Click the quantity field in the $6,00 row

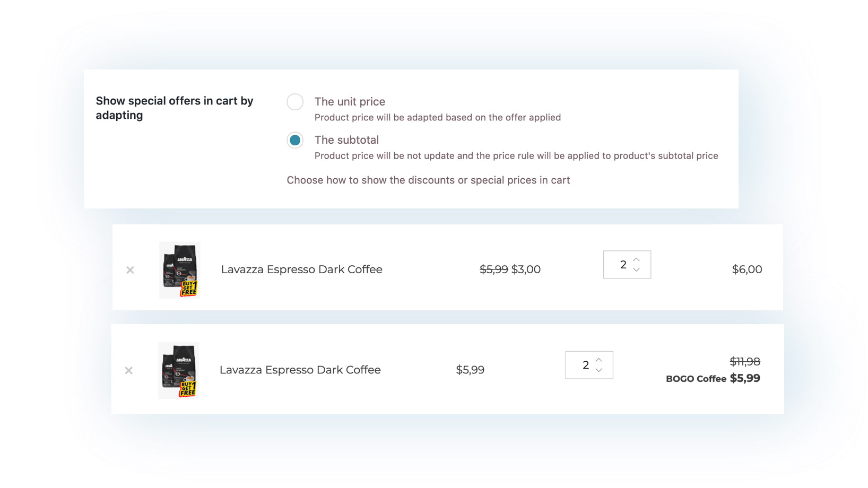pos(627,265)
